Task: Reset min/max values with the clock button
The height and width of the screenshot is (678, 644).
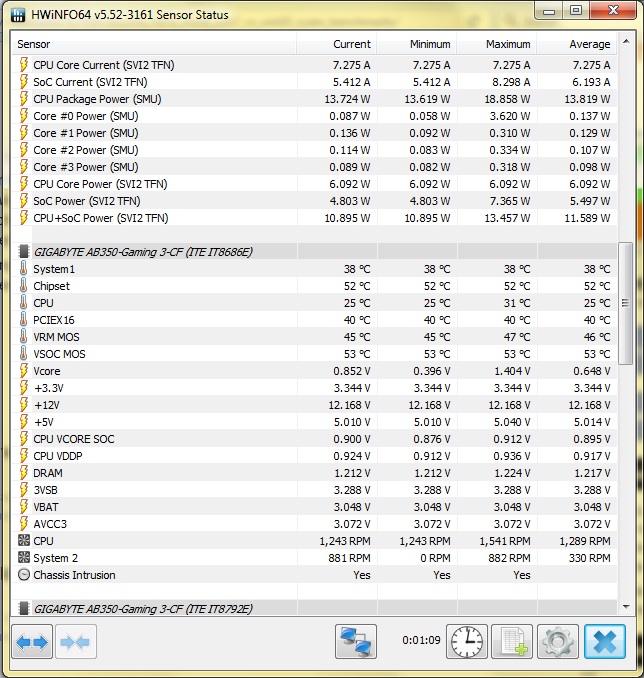Action: click(466, 641)
